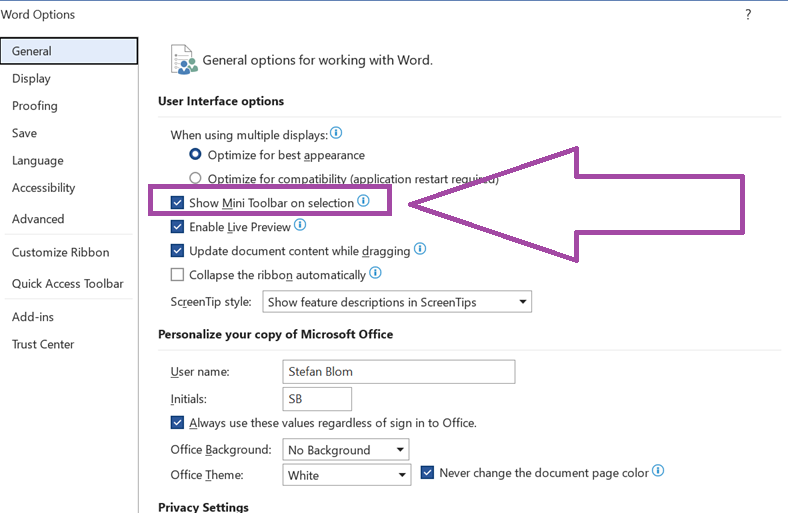Select Optimize for compatibility radio button
The height and width of the screenshot is (513, 788).
pyautogui.click(x=195, y=178)
